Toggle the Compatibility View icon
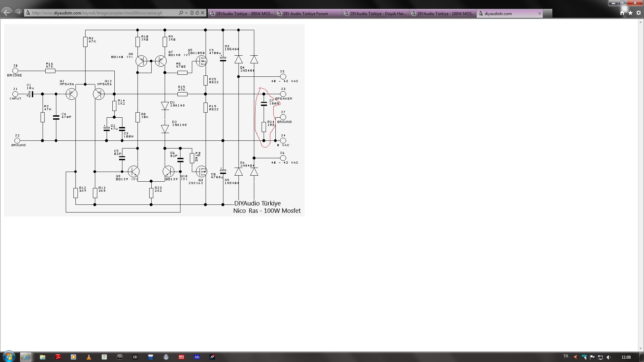 tap(192, 13)
